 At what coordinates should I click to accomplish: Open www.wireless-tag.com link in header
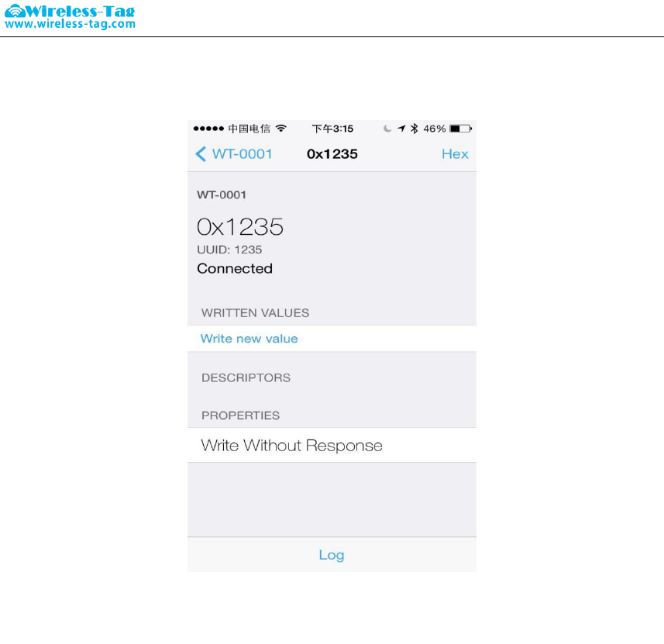[x=70, y=24]
